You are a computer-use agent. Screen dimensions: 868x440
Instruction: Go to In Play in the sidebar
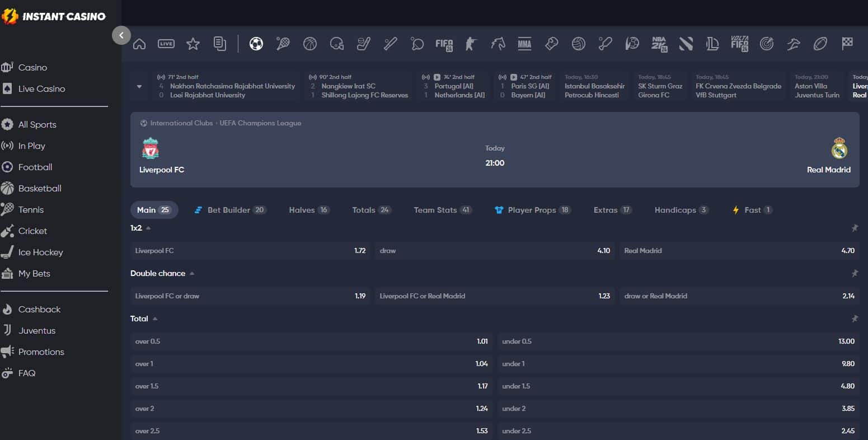[24, 146]
